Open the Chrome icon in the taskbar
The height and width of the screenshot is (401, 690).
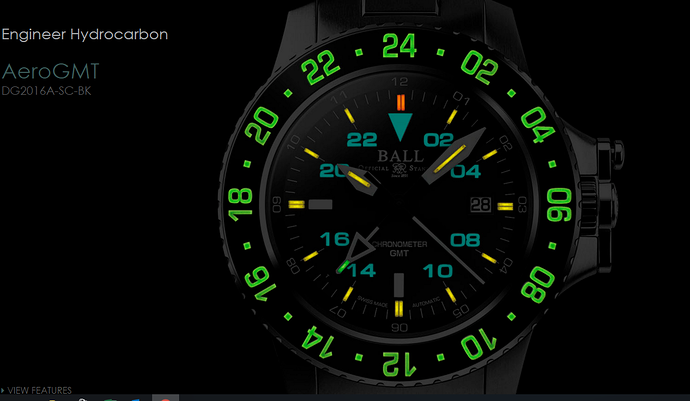click(165, 398)
